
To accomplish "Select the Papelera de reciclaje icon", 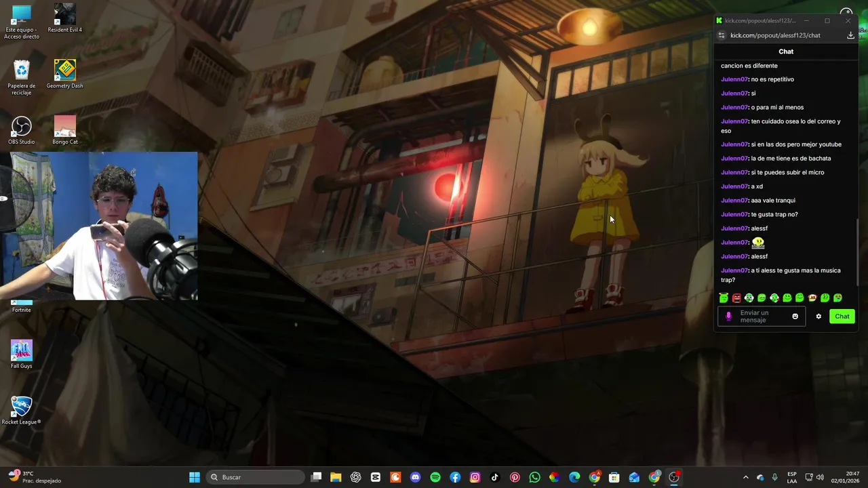I will tap(22, 78).
